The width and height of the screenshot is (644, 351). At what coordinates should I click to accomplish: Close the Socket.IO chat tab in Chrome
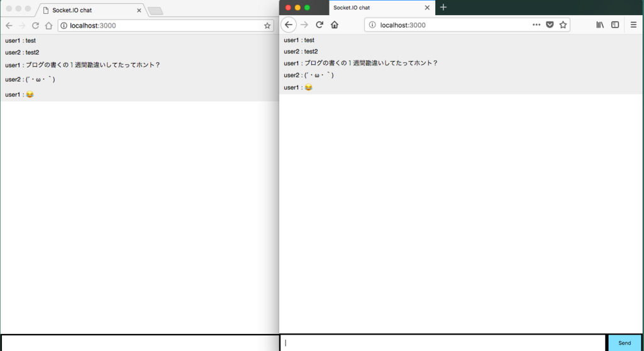[139, 10]
